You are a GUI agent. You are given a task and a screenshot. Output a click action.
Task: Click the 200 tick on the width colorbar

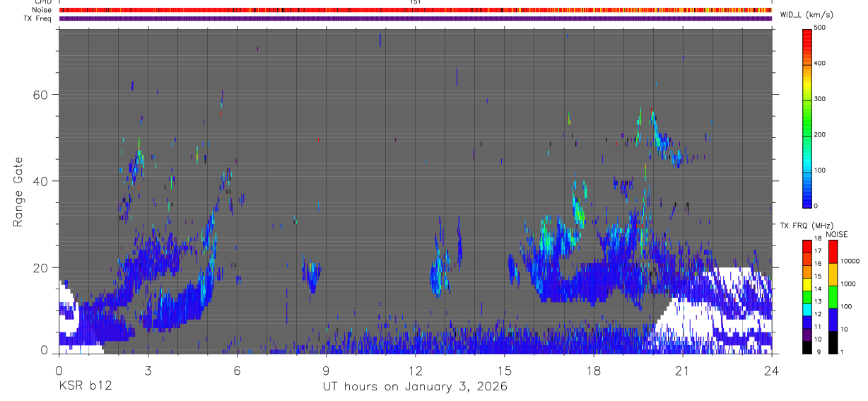pos(820,134)
